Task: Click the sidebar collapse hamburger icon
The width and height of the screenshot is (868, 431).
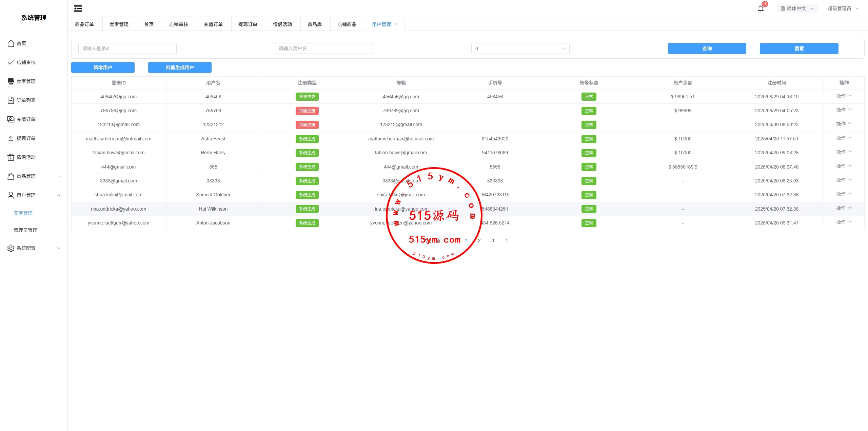Action: click(x=78, y=8)
